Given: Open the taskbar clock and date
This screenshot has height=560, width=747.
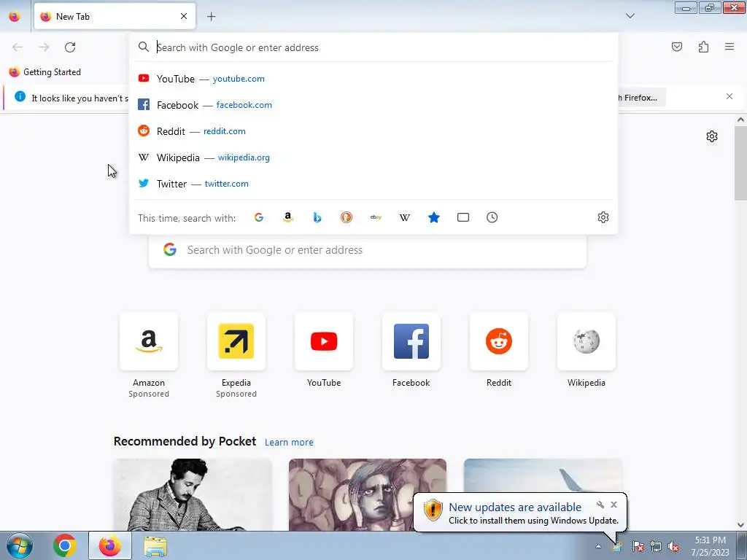Looking at the screenshot, I should pyautogui.click(x=710, y=546).
